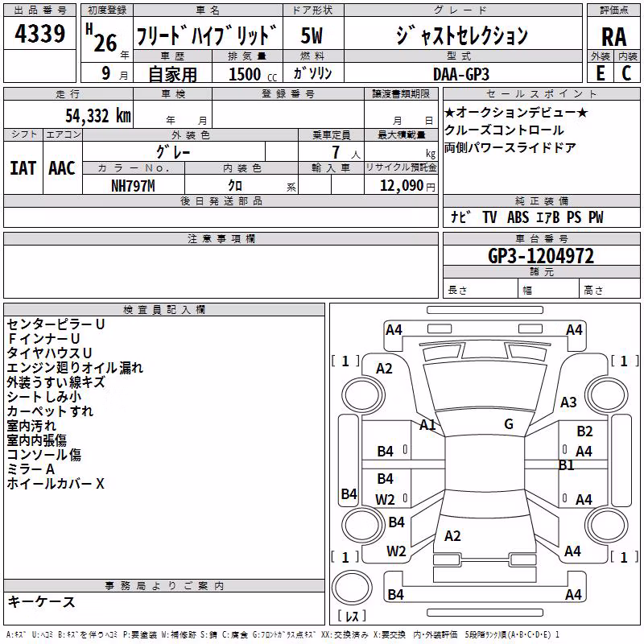Select the 譲渡書類期限 header

point(400,93)
